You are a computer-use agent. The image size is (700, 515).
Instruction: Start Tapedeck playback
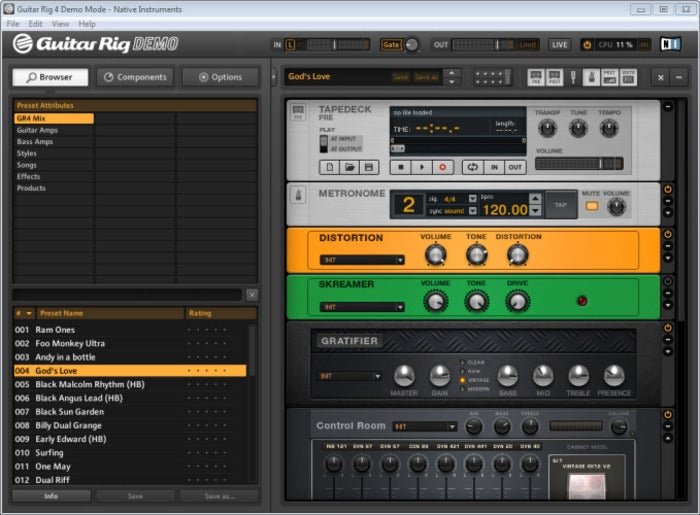[422, 167]
